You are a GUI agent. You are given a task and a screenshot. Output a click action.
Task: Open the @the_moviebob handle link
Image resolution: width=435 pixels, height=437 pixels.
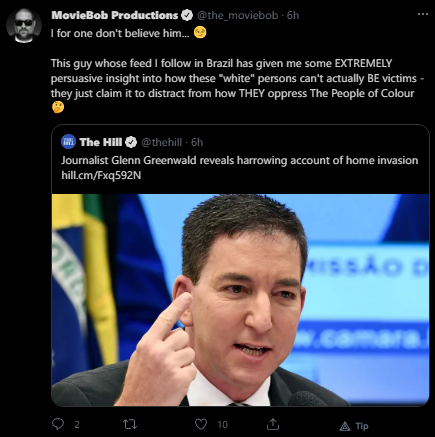coord(237,15)
